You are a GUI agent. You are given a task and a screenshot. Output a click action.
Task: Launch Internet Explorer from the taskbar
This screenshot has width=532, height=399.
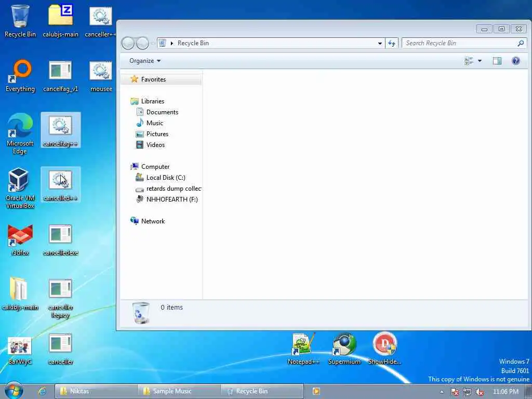(x=42, y=391)
